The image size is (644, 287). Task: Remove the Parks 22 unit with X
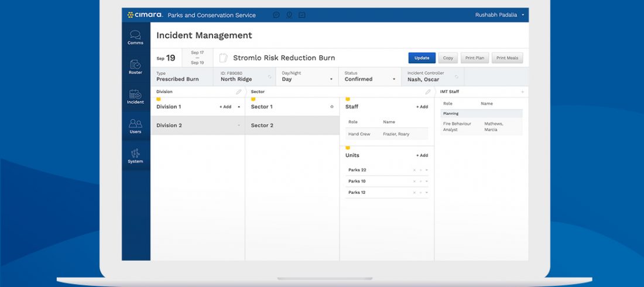(415, 170)
